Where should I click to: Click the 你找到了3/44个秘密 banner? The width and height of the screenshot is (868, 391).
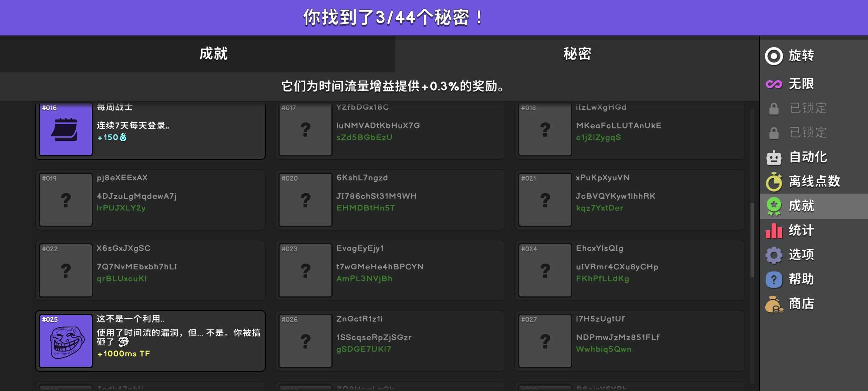393,17
